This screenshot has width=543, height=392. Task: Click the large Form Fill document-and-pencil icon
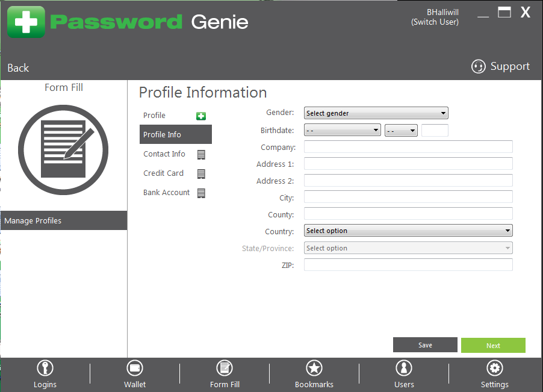click(x=63, y=149)
